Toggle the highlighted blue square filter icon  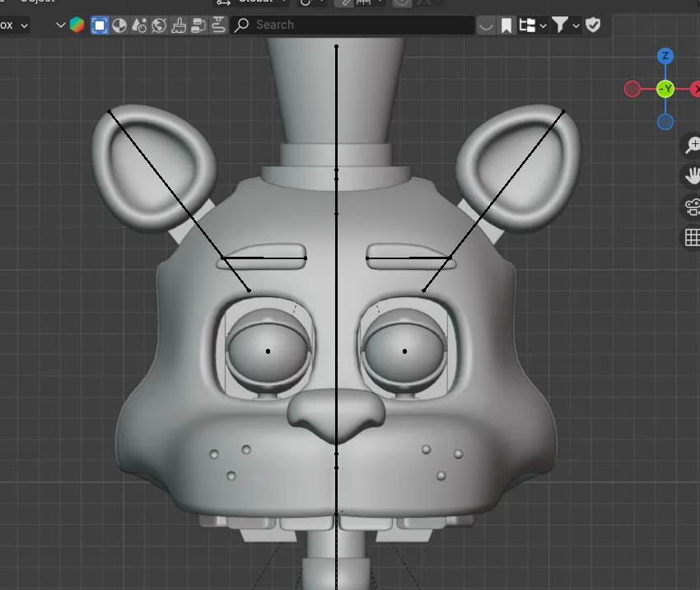tap(100, 25)
